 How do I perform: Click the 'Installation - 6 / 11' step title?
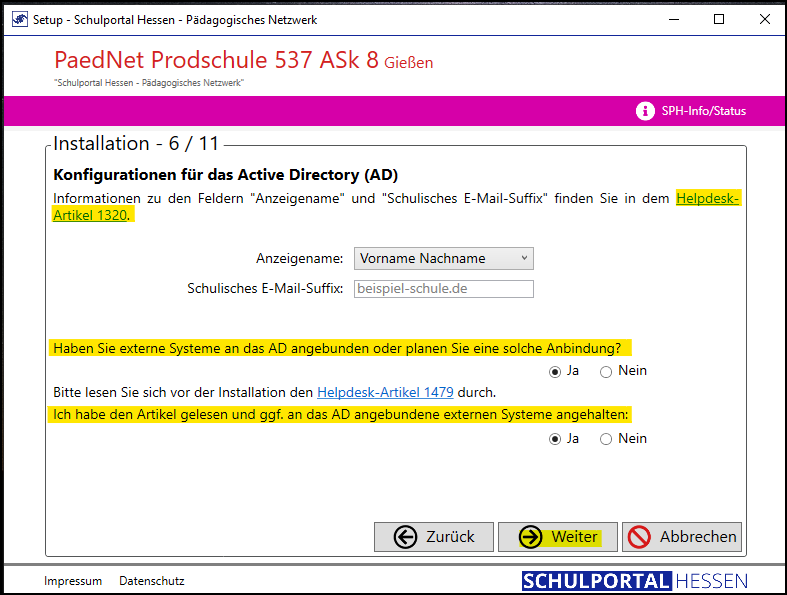136,144
